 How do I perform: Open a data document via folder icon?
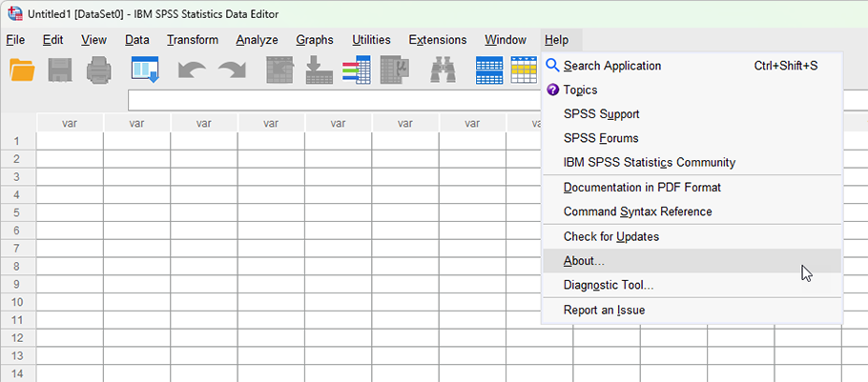click(x=22, y=70)
